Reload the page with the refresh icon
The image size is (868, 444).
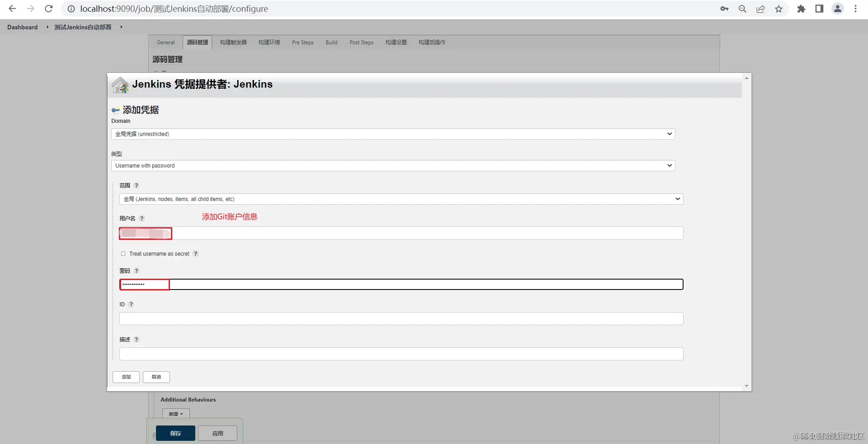click(49, 9)
